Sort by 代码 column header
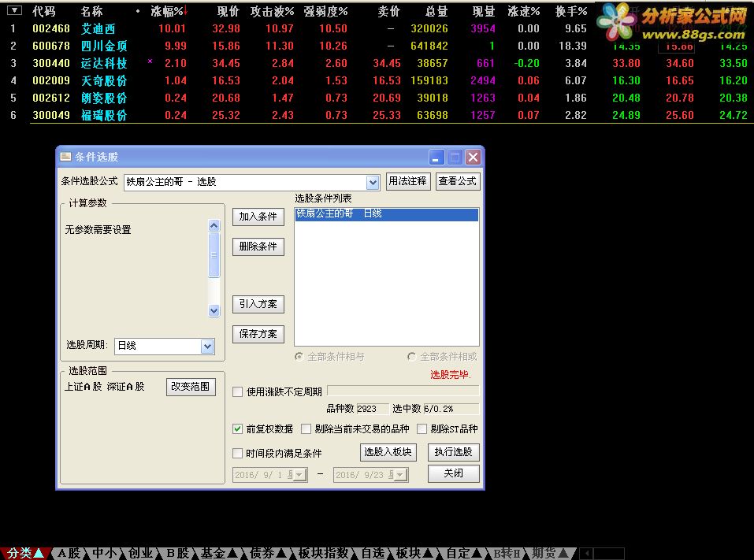This screenshot has width=754, height=560. pos(44,11)
